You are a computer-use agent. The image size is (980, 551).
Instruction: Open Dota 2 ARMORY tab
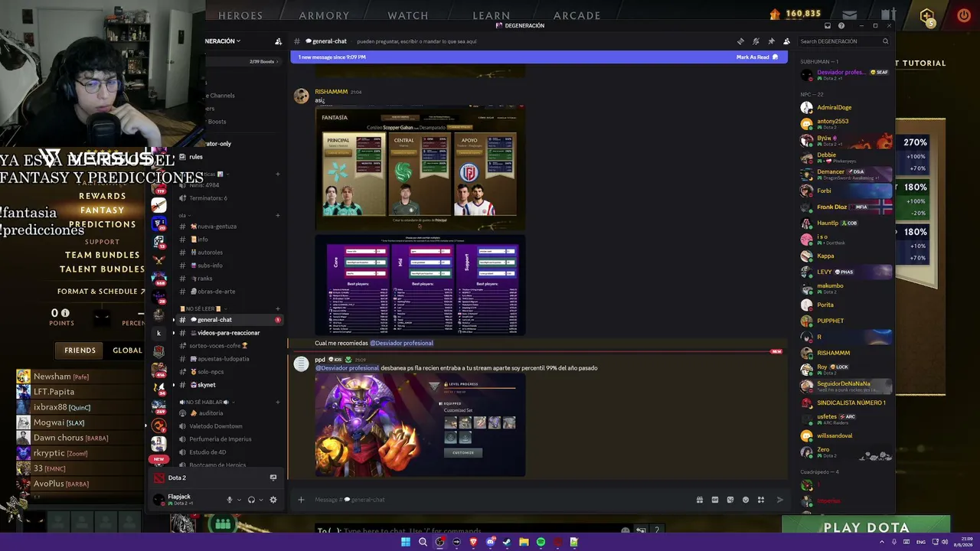coord(324,15)
